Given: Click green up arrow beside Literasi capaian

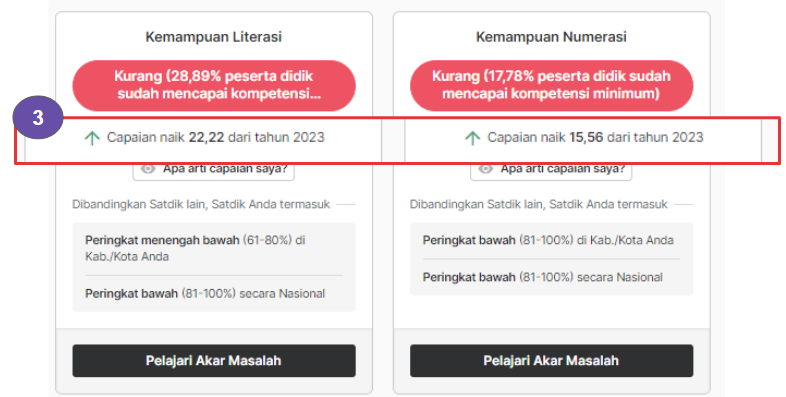Looking at the screenshot, I should point(92,138).
